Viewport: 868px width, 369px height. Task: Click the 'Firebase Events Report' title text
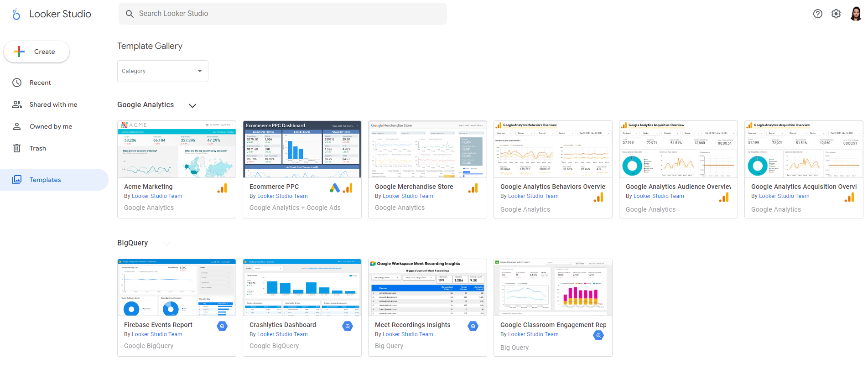(158, 325)
